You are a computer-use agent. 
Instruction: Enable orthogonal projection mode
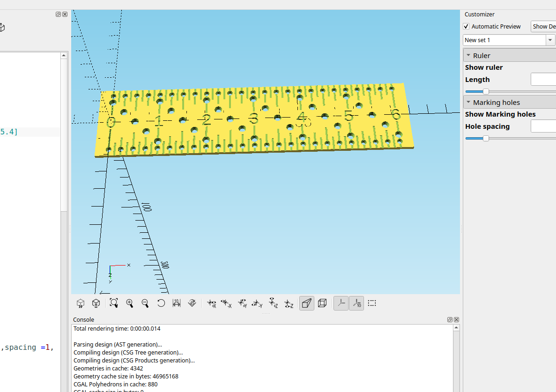[x=322, y=303]
